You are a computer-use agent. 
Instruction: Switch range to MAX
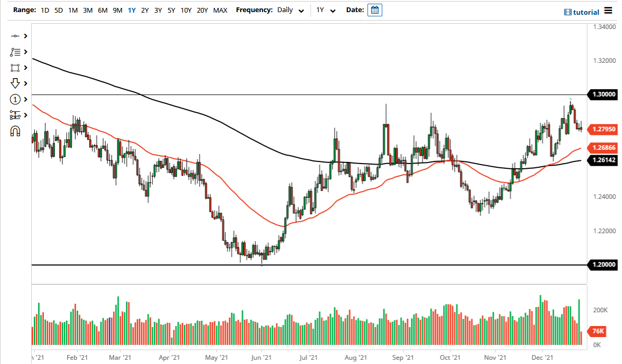pos(220,10)
